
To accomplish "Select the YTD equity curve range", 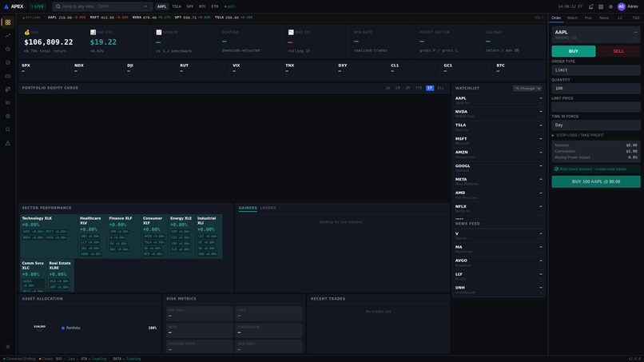I will [x=419, y=88].
